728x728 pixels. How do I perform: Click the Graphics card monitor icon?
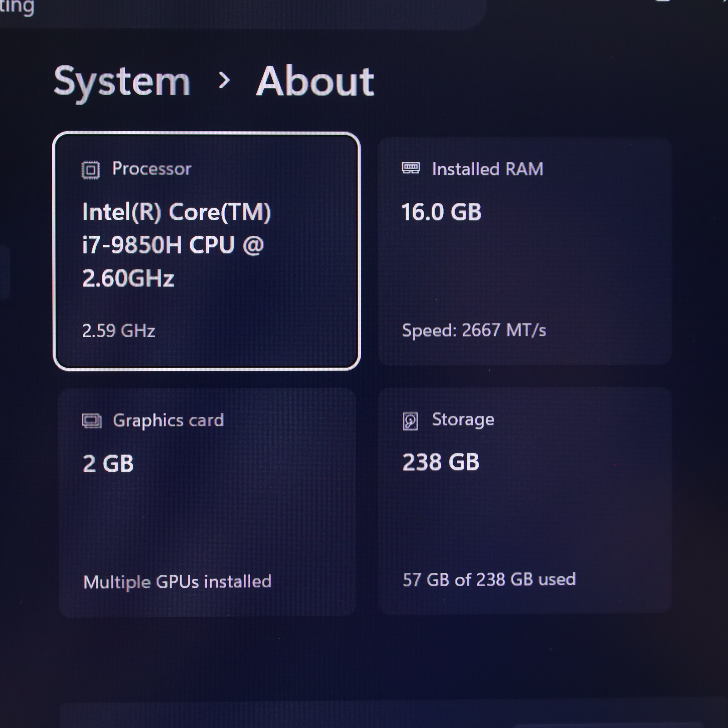tap(92, 421)
